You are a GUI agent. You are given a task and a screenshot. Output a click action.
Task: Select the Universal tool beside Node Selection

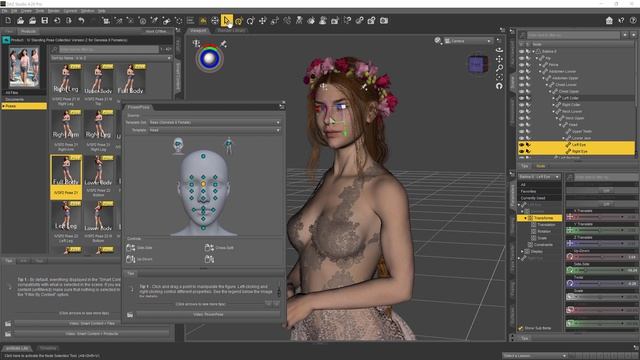(239, 20)
